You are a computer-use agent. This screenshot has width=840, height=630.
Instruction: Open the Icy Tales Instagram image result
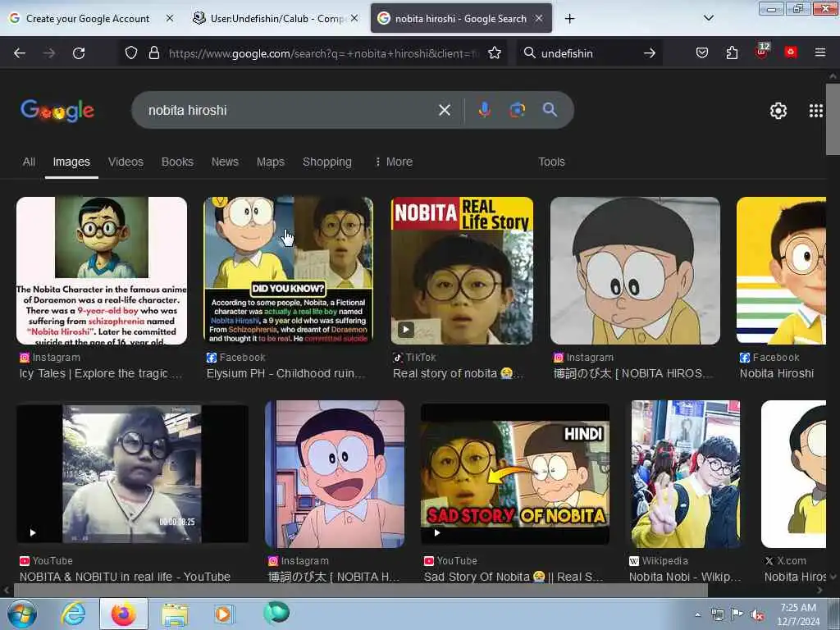pyautogui.click(x=102, y=271)
